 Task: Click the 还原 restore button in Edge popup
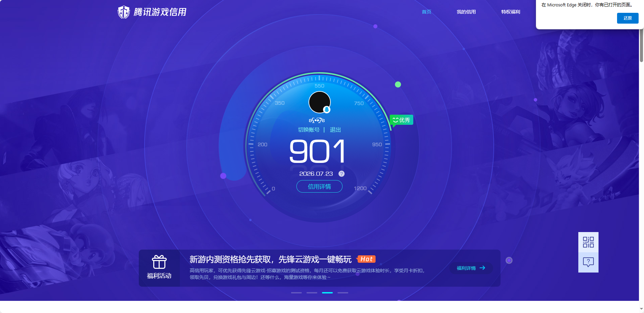click(x=627, y=18)
